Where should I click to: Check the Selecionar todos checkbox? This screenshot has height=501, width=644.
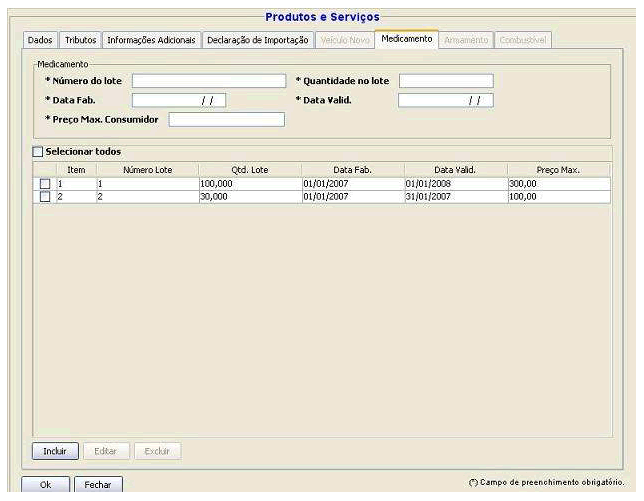(x=38, y=151)
